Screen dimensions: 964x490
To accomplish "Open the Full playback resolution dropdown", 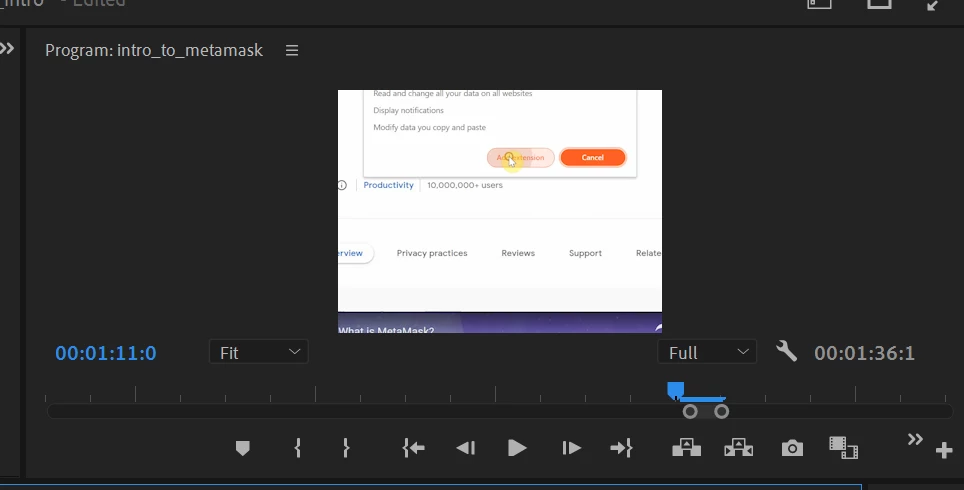I will pos(707,352).
